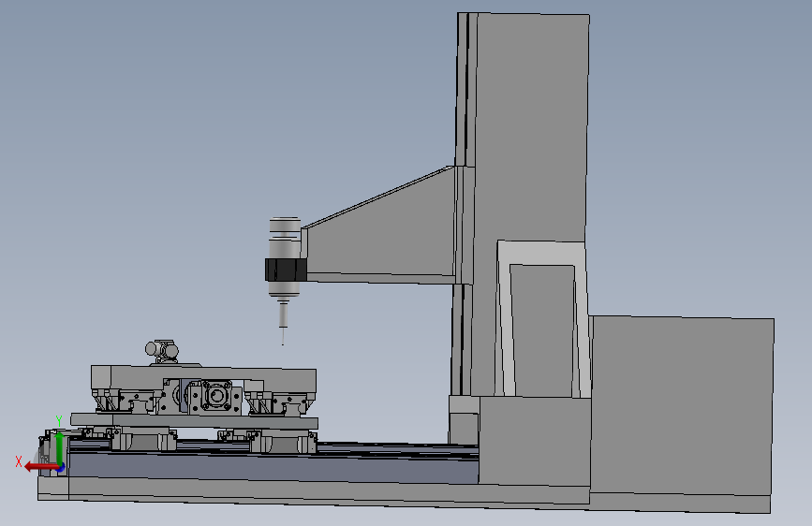This screenshot has height=526, width=812.
Task: Select the black collar on the spindle head
Action: [286, 270]
